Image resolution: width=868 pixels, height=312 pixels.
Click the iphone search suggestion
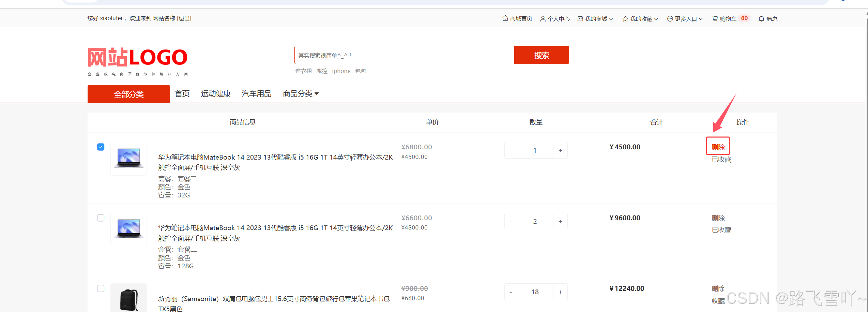click(x=341, y=71)
